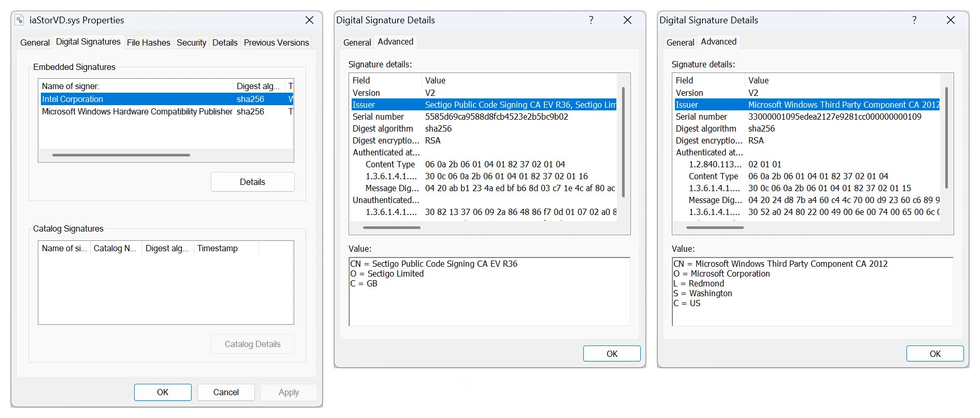Select the 1.3.6.1.4.1 row ending in 02 01 16
980x418 pixels.
tap(484, 176)
